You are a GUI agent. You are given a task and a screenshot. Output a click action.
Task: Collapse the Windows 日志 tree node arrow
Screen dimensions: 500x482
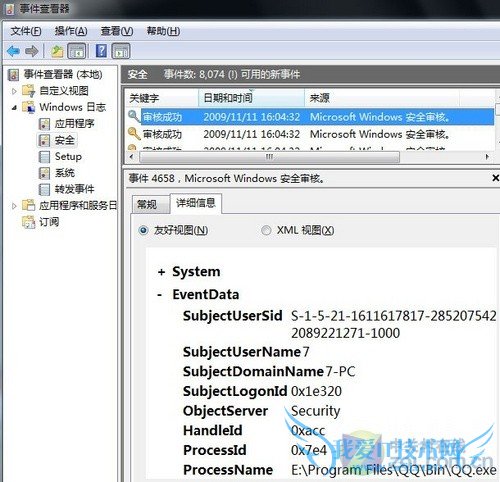[x=14, y=107]
